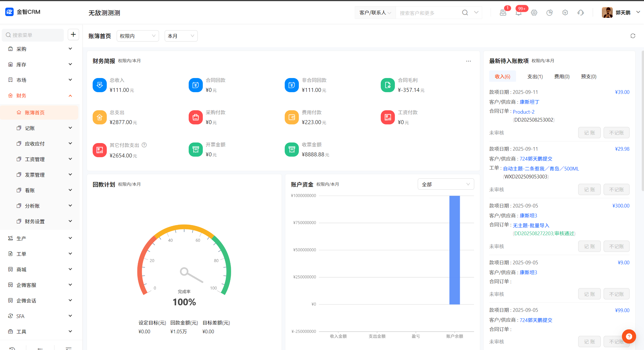Click the 搜索客户和更多 search field

pyautogui.click(x=428, y=13)
